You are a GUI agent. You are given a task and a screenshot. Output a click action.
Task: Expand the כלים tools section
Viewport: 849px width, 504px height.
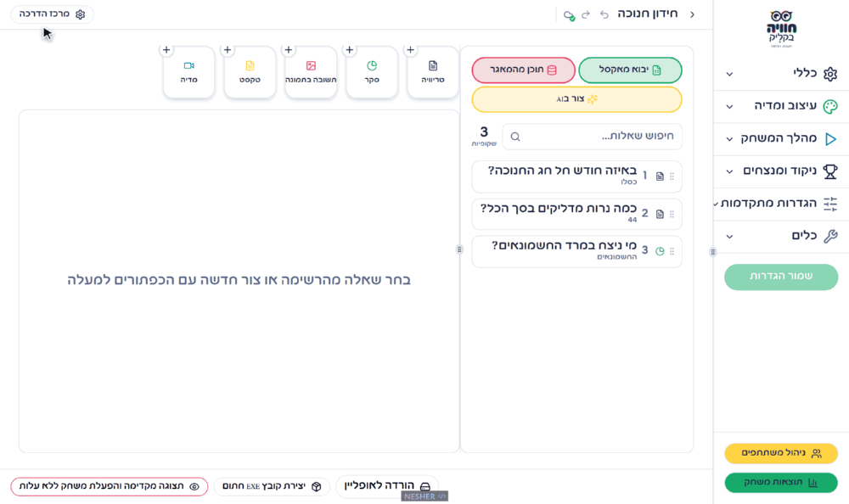[781, 236]
